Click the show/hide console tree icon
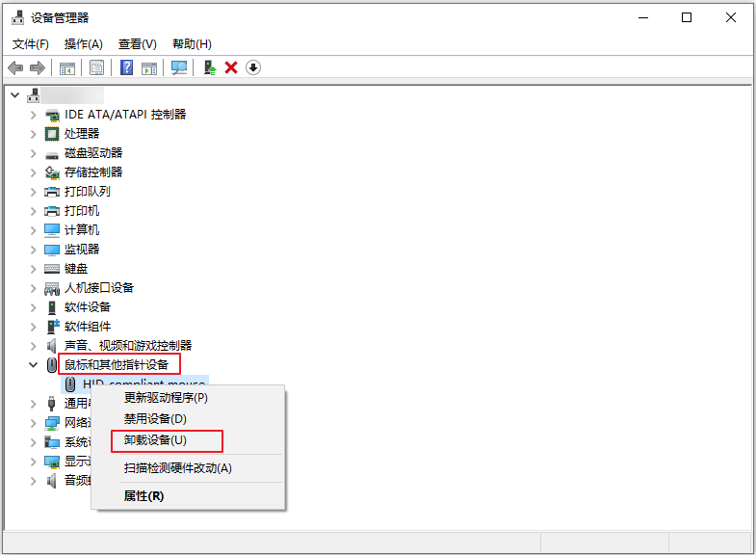The width and height of the screenshot is (756, 555). [67, 68]
